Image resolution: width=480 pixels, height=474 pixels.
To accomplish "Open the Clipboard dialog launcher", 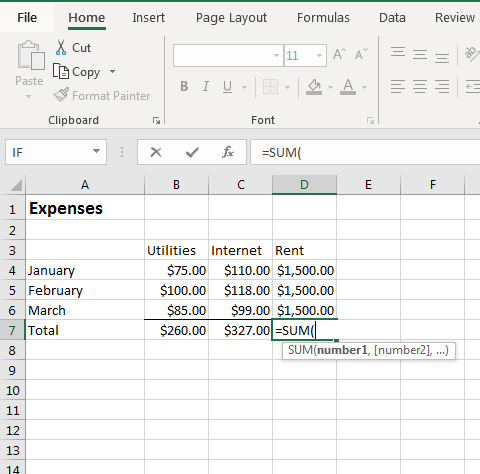I will pyautogui.click(x=156, y=120).
